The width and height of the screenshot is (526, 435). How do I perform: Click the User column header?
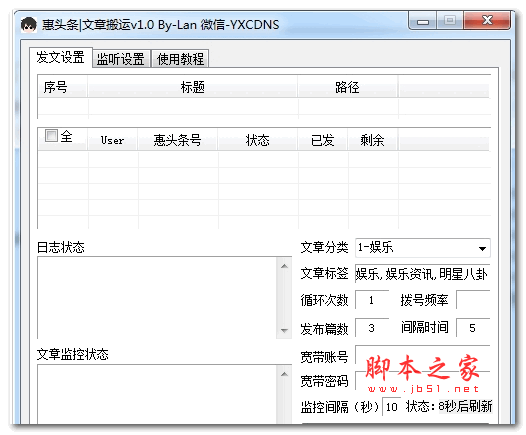[x=112, y=140]
